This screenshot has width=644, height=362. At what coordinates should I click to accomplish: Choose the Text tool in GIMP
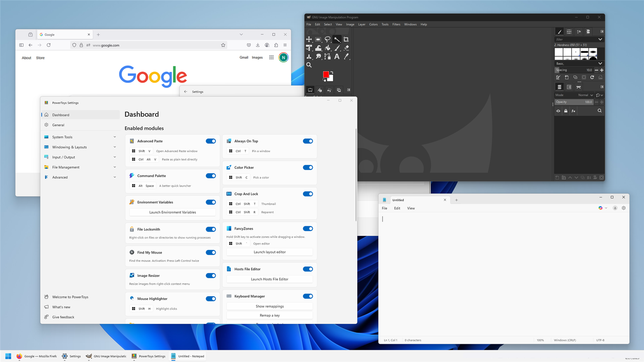[x=337, y=57]
